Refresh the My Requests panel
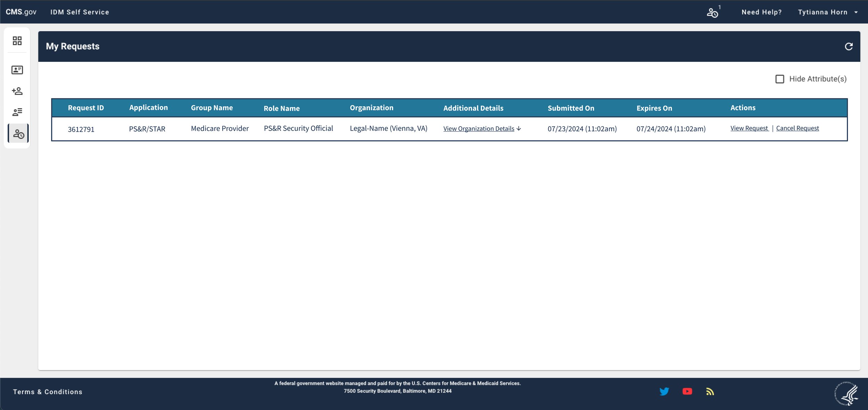 point(849,47)
